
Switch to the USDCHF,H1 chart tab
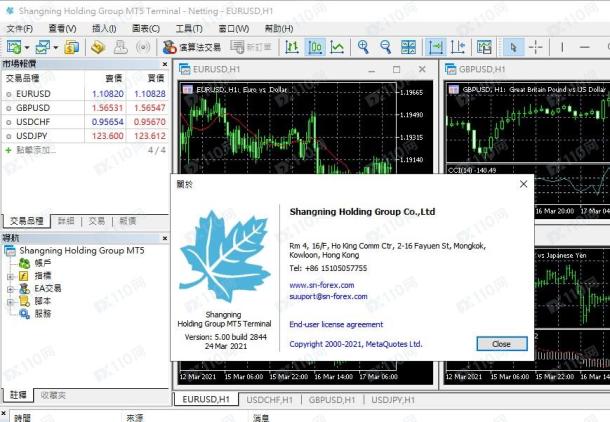pos(269,400)
